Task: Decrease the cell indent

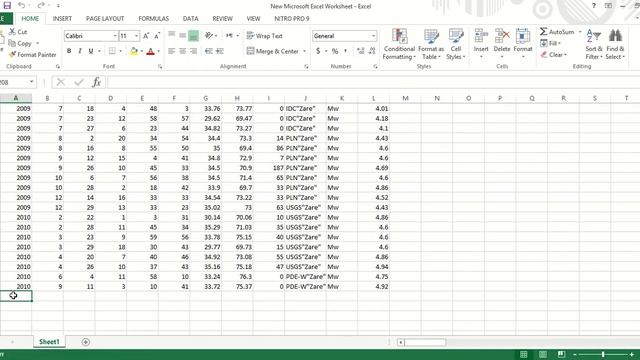Action: coord(209,51)
